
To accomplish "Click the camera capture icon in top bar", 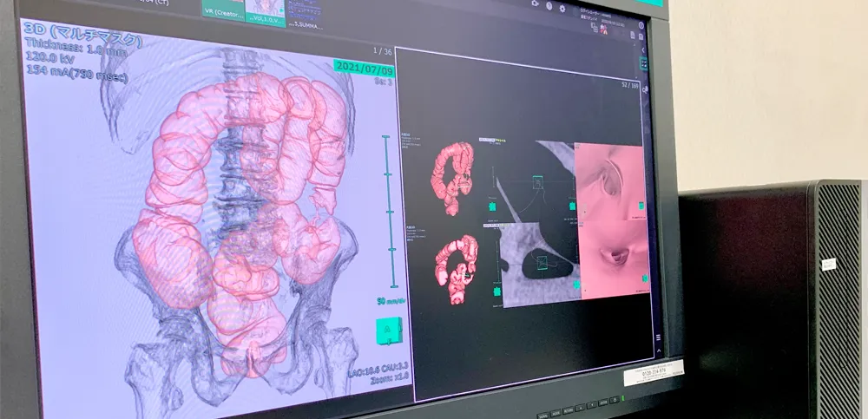I will pyautogui.click(x=536, y=3).
